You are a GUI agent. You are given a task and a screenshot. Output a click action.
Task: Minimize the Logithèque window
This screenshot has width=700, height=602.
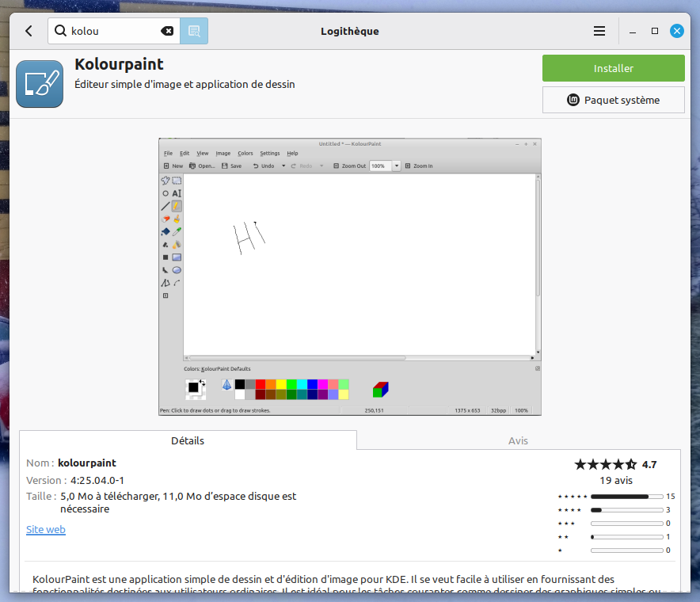coord(633,31)
